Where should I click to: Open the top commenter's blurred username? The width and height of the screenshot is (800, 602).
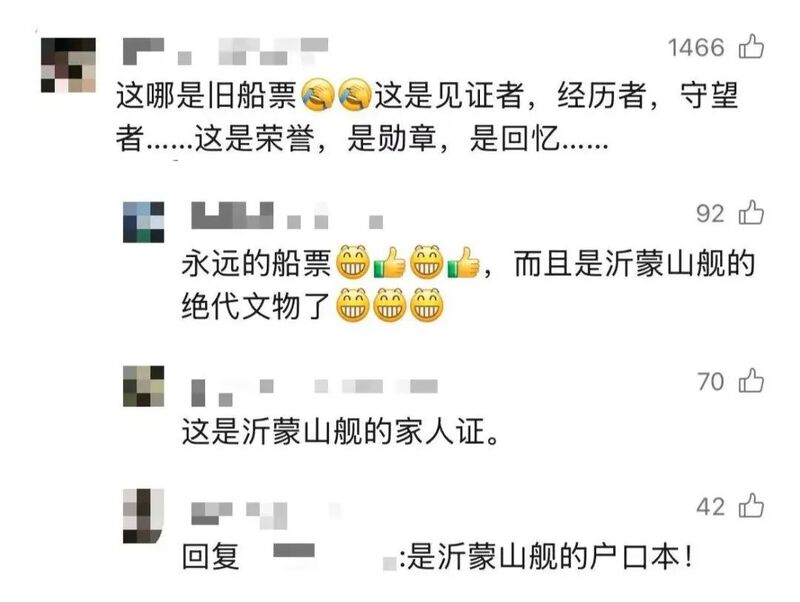[225, 51]
